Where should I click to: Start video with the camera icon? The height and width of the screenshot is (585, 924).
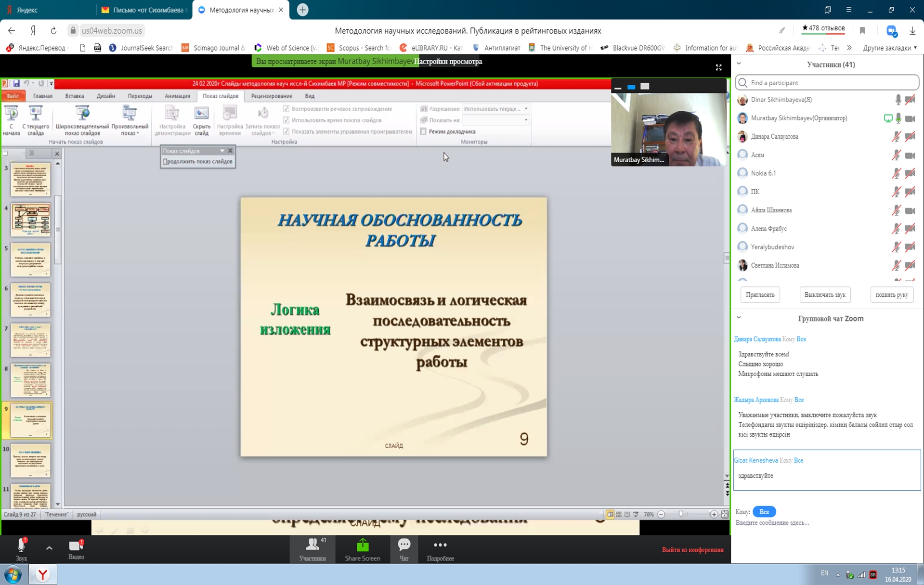(76, 547)
